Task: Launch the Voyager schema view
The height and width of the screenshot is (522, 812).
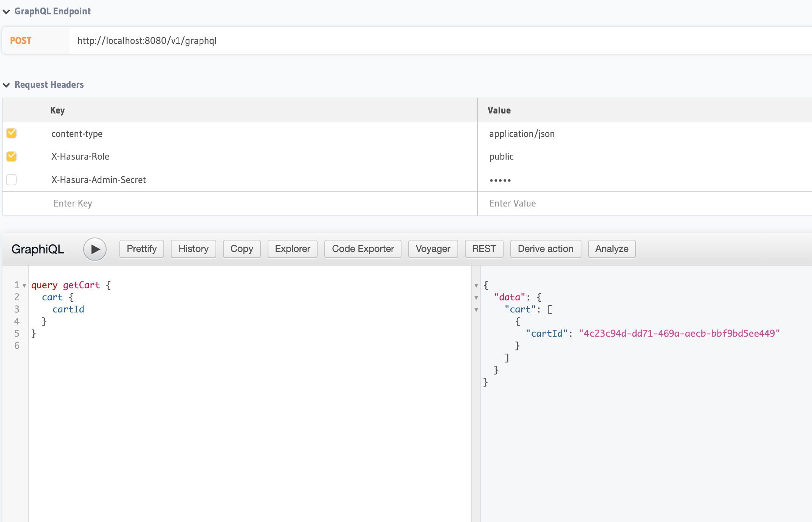Action: [433, 249]
